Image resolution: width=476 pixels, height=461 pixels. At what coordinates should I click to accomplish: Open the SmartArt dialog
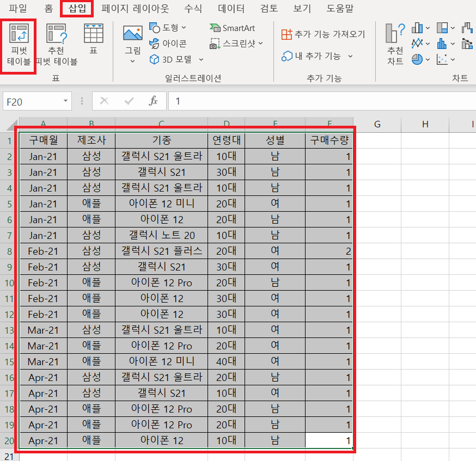tap(232, 28)
